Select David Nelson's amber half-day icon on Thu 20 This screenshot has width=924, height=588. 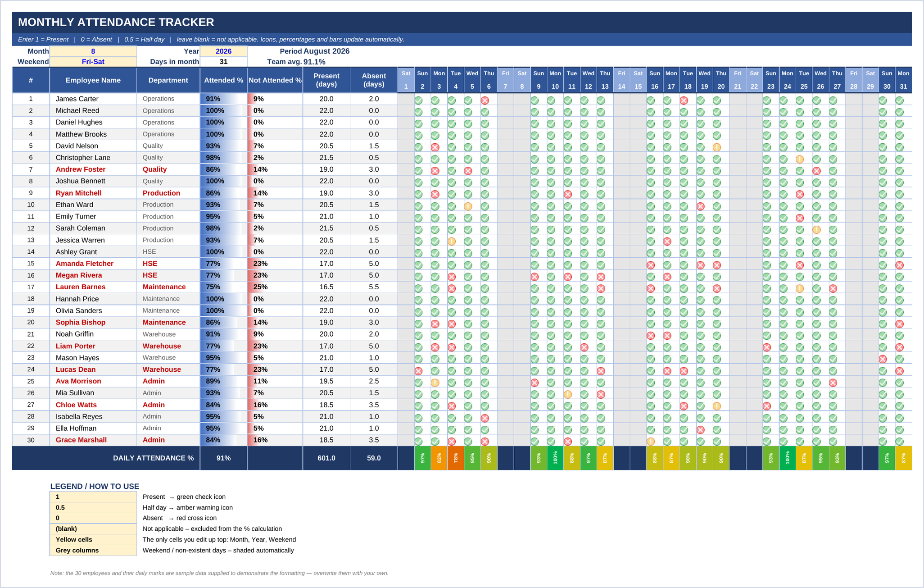pyautogui.click(x=717, y=147)
